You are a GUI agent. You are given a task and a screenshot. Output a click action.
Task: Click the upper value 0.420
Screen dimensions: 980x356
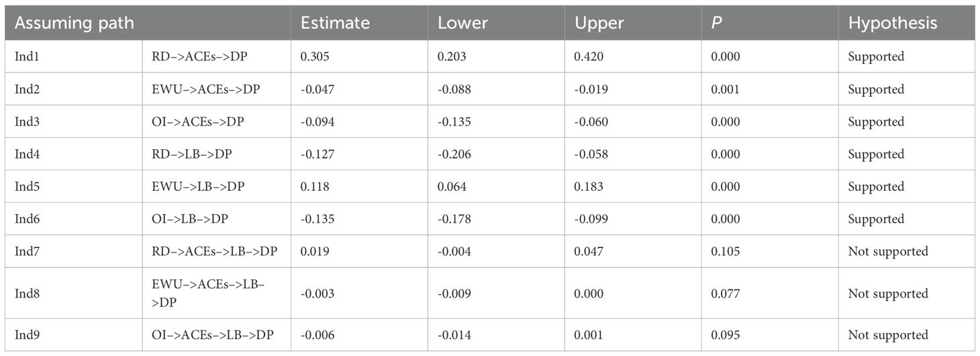(x=589, y=57)
